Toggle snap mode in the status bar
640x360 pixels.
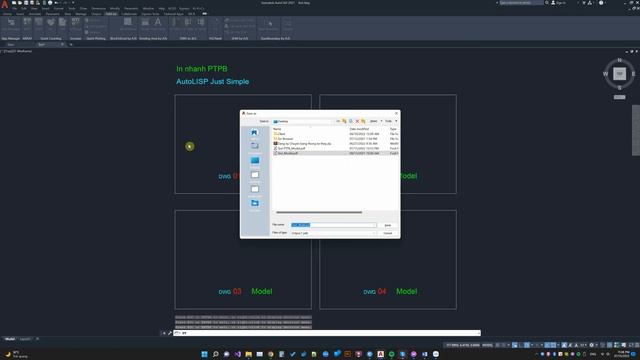(x=504, y=345)
